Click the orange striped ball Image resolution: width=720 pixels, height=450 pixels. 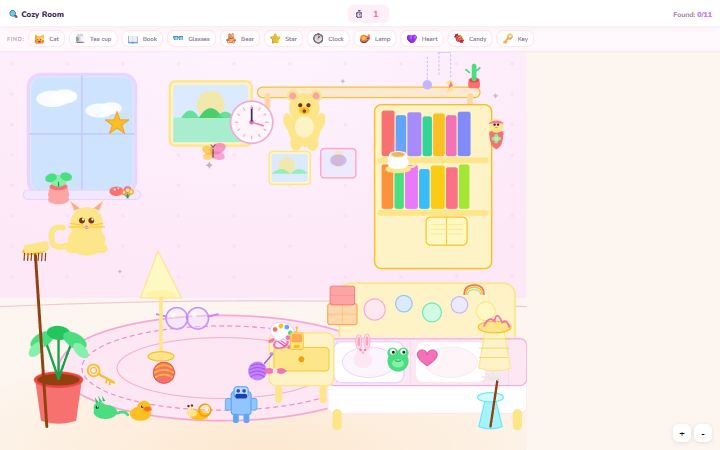click(x=163, y=372)
